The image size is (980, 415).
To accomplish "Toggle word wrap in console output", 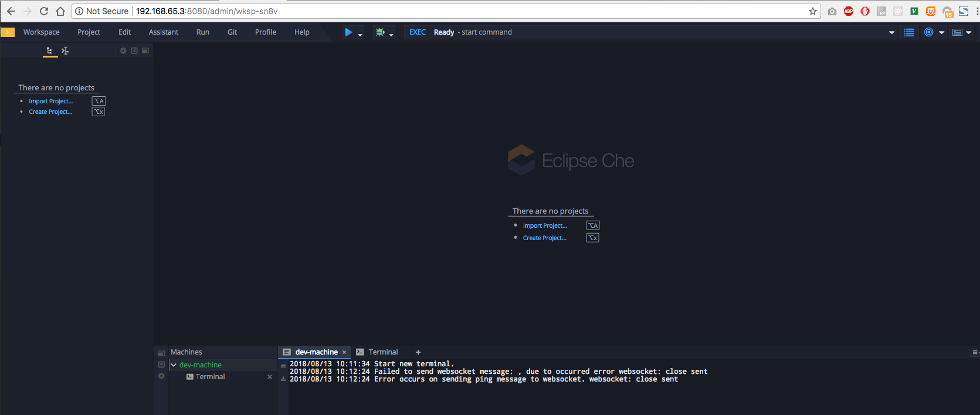I will (x=283, y=366).
